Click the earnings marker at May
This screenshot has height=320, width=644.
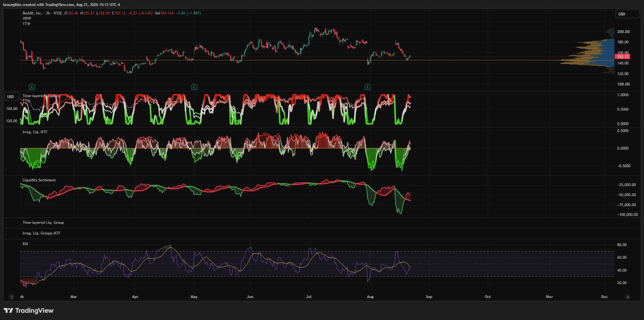(194, 87)
